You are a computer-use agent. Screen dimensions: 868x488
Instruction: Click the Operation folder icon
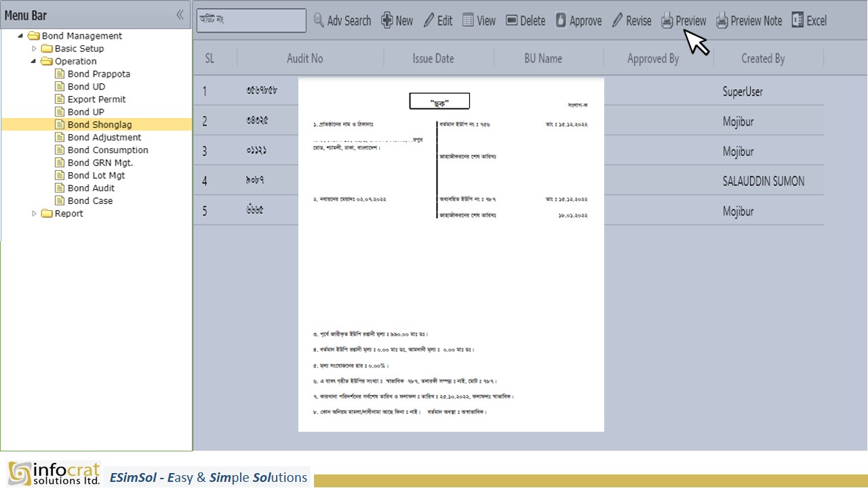click(x=46, y=61)
